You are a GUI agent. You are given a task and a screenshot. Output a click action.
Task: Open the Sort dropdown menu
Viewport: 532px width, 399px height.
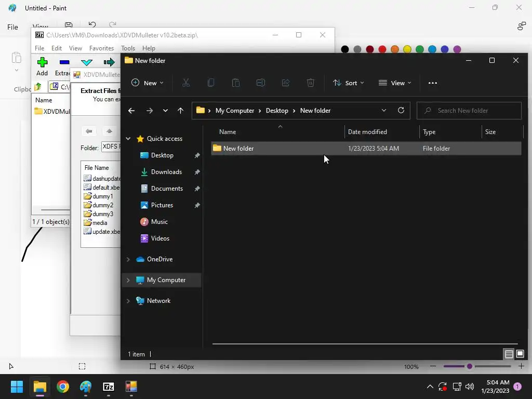pos(349,83)
